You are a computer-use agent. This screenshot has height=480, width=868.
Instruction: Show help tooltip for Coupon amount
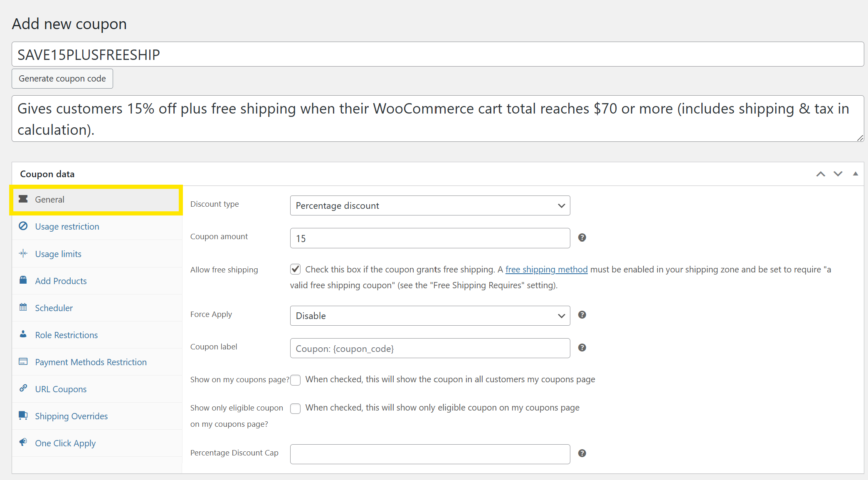582,238
